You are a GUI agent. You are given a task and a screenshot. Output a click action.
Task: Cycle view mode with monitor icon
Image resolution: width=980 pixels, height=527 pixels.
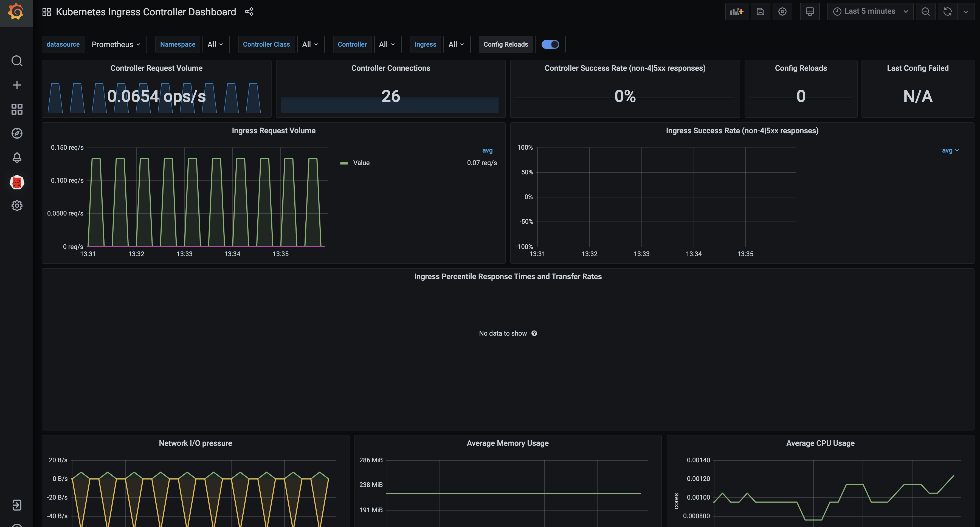(810, 12)
